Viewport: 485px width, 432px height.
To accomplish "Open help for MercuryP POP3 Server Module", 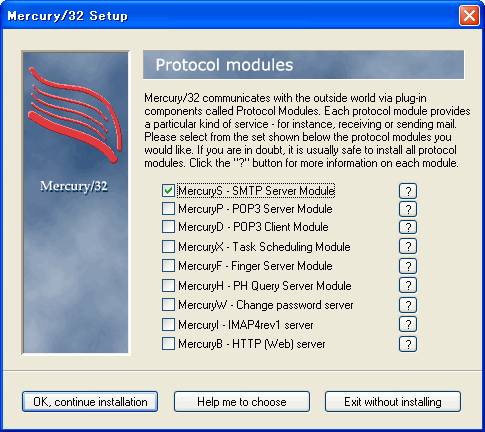I will pyautogui.click(x=408, y=209).
